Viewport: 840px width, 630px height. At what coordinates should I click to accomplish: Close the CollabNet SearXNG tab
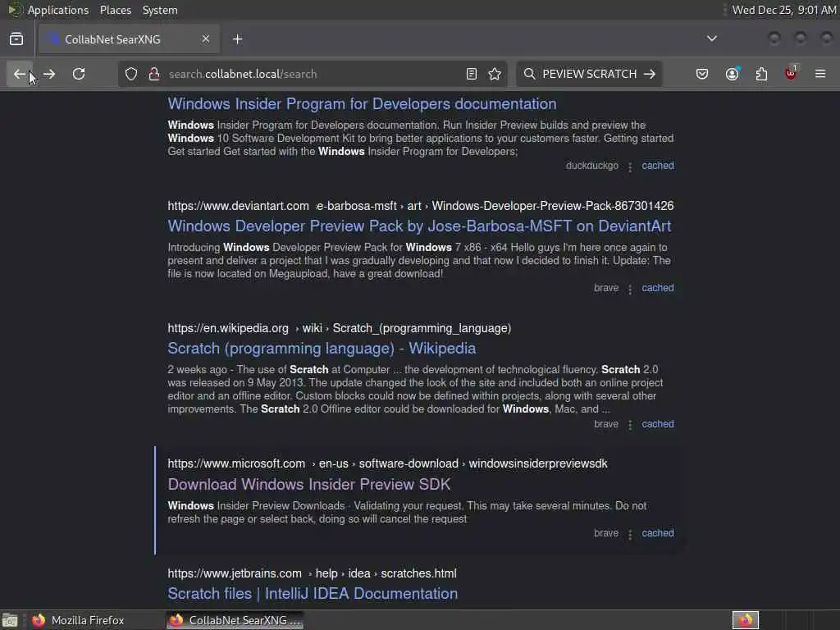206,39
